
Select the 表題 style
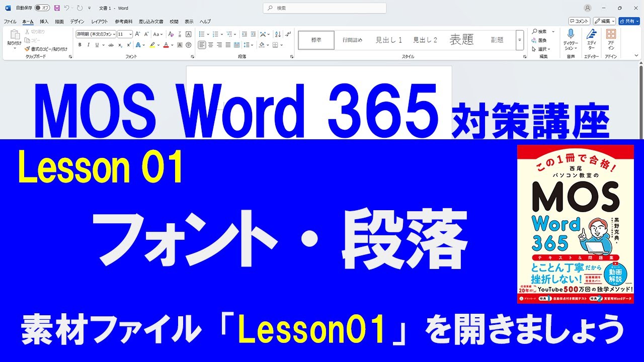461,40
